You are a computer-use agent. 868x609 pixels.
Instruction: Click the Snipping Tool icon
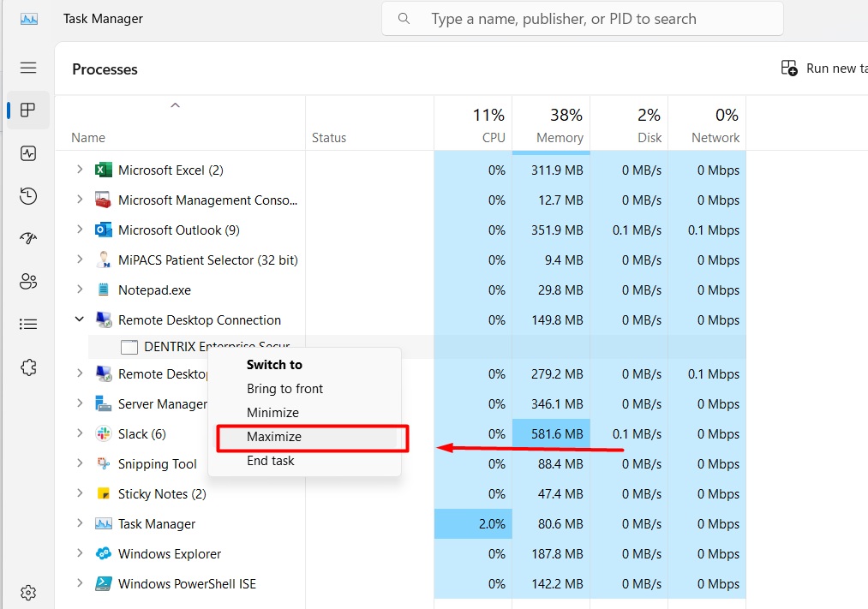coord(104,463)
